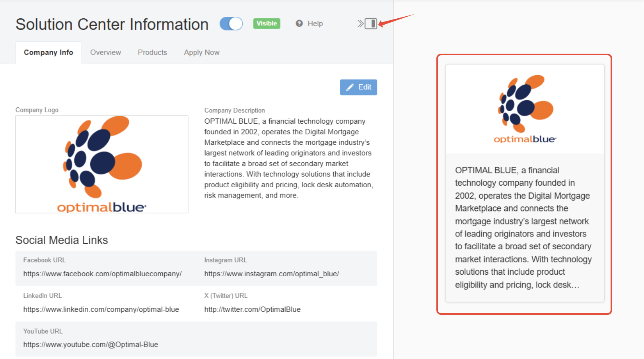The image size is (644, 359).
Task: Toggle the Solution Center visibility switch
Action: pos(231,24)
